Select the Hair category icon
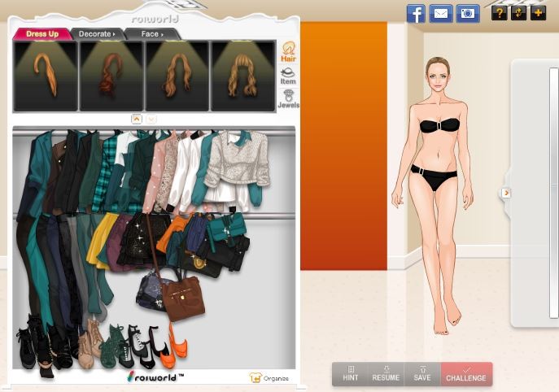559x392 pixels. coord(288,53)
